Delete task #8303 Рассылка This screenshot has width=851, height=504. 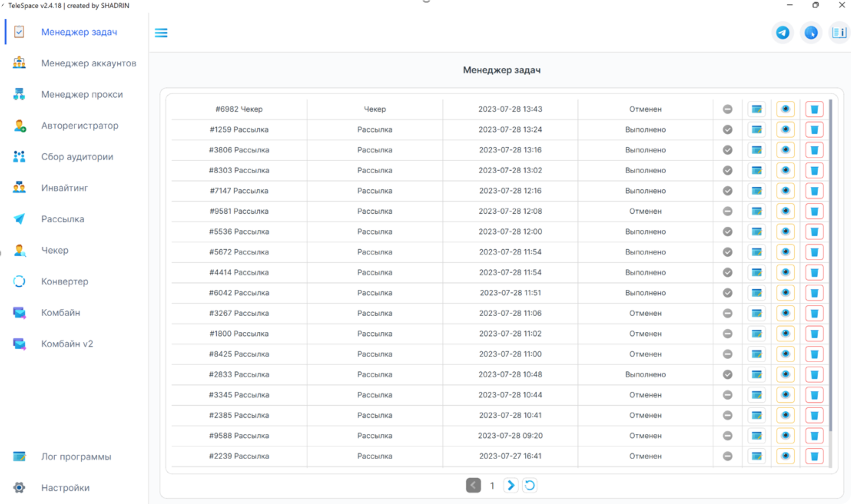815,170
